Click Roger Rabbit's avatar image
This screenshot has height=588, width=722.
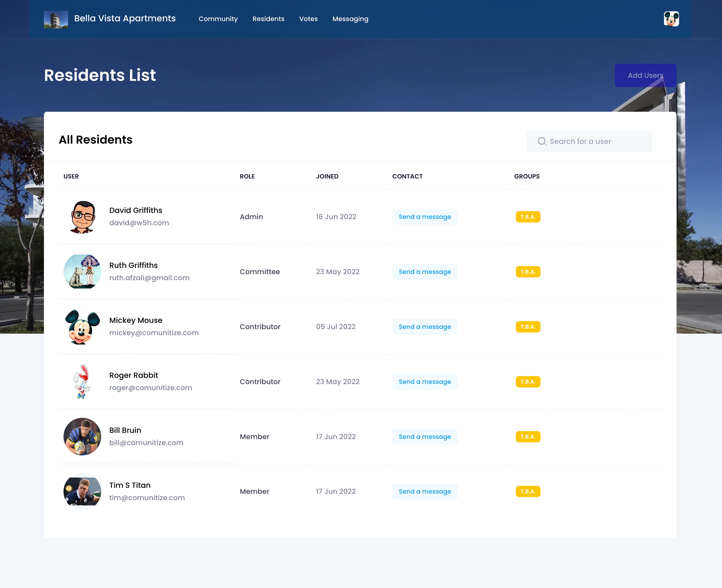(x=82, y=382)
